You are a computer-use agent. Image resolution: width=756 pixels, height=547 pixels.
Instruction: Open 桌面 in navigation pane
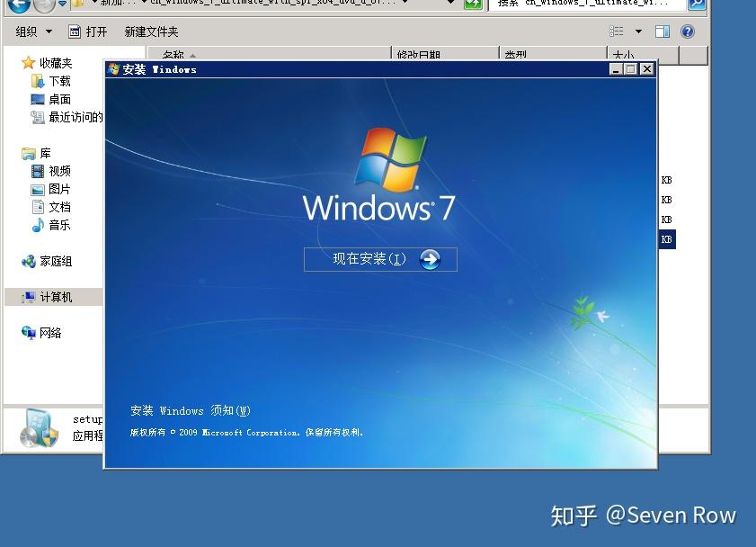(60, 99)
